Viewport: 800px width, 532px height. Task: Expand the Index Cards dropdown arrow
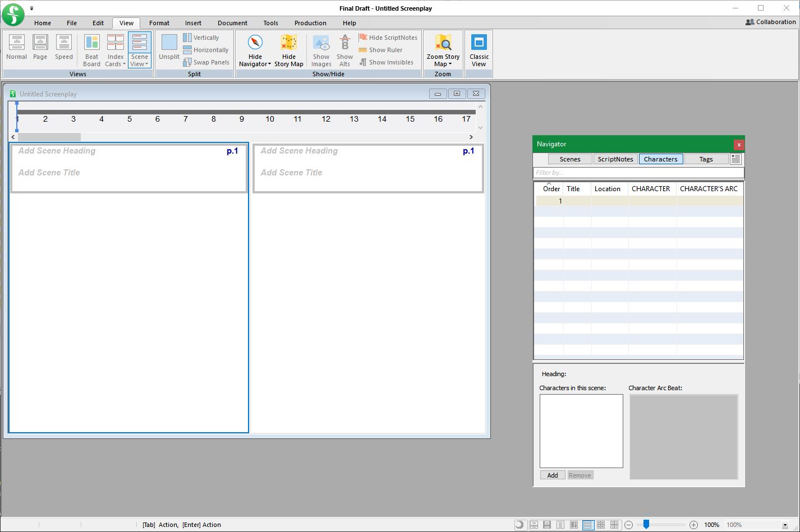click(x=124, y=64)
